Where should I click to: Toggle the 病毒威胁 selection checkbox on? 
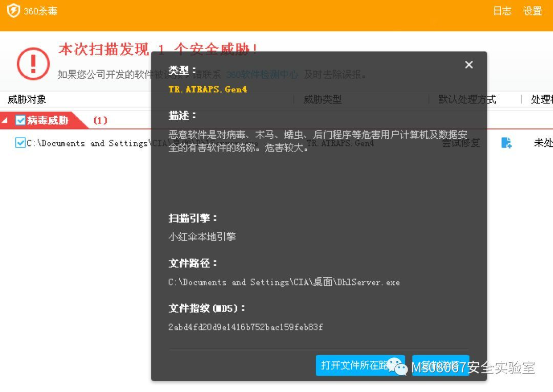[20, 120]
